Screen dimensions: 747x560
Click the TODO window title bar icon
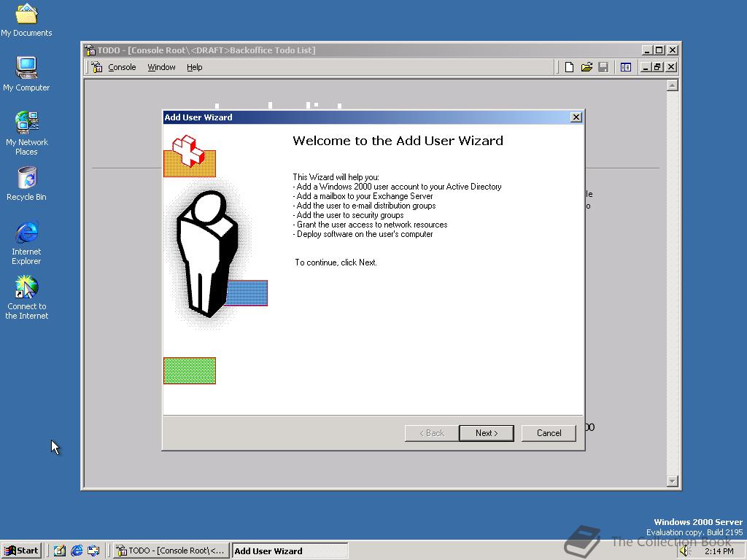coord(90,50)
